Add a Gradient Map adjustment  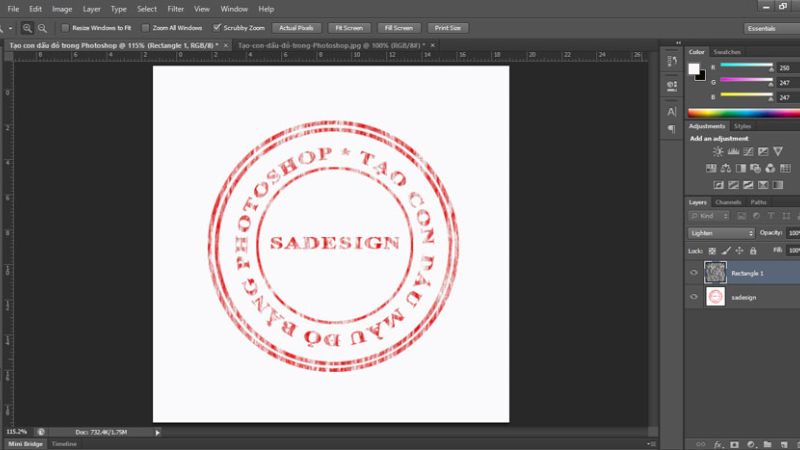(x=778, y=185)
